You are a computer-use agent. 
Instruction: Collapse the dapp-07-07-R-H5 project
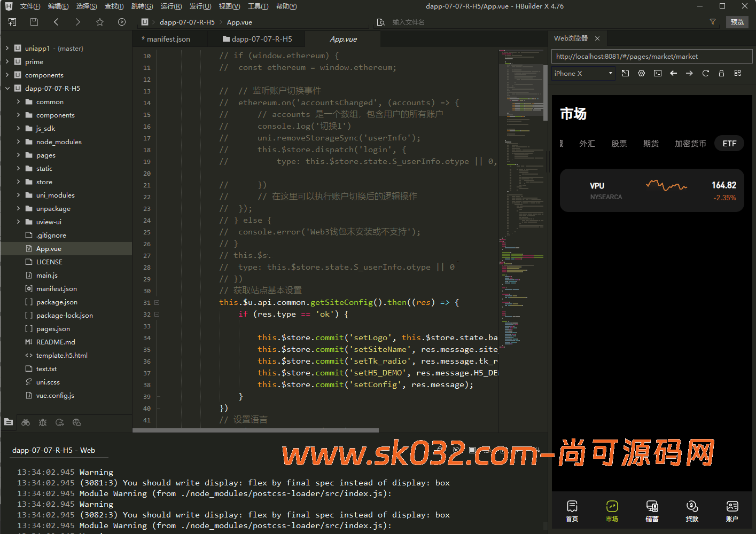(x=7, y=88)
